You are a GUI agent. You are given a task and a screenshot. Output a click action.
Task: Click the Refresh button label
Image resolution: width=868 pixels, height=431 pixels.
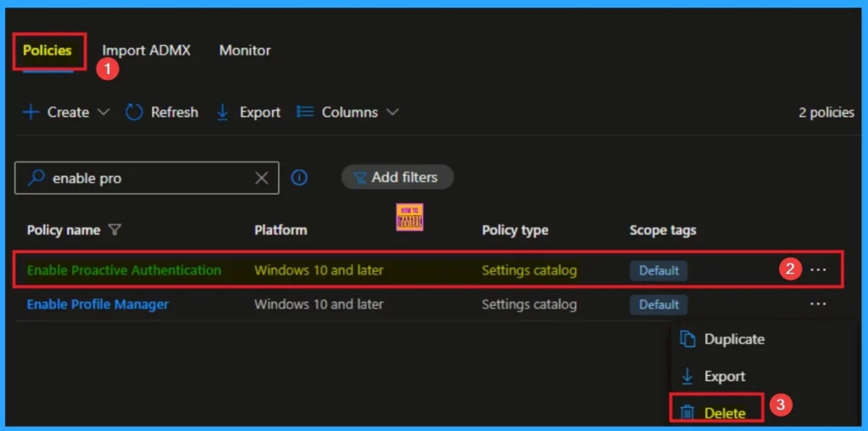point(175,113)
